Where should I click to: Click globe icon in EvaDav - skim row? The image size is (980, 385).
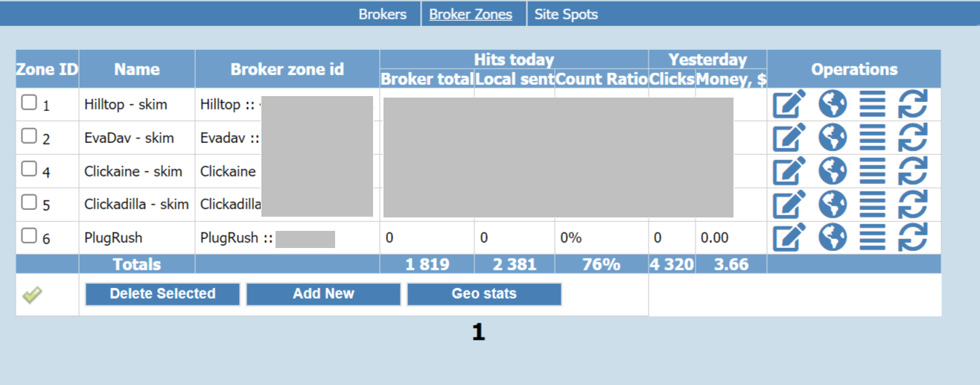pyautogui.click(x=833, y=138)
